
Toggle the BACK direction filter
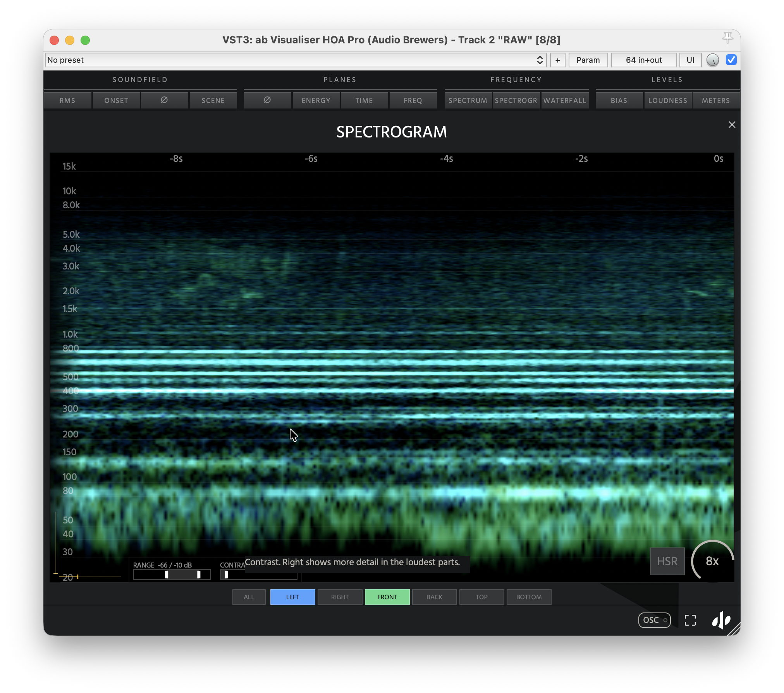point(434,597)
